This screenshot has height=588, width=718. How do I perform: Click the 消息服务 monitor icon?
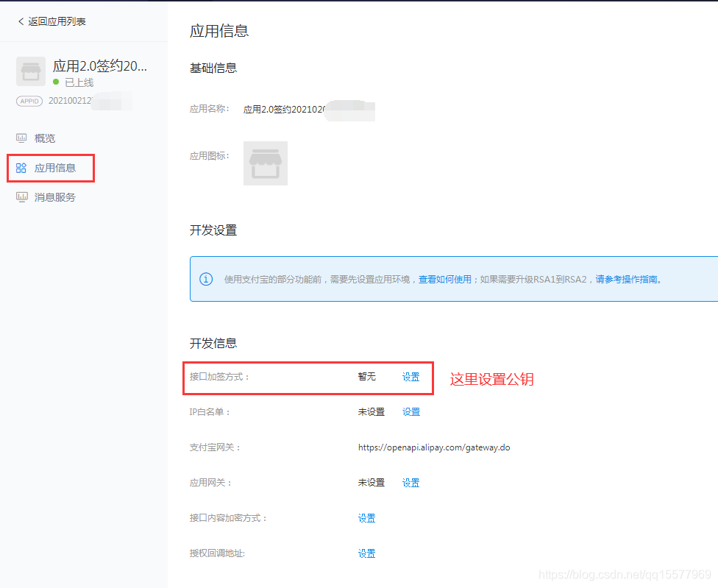pyautogui.click(x=21, y=197)
